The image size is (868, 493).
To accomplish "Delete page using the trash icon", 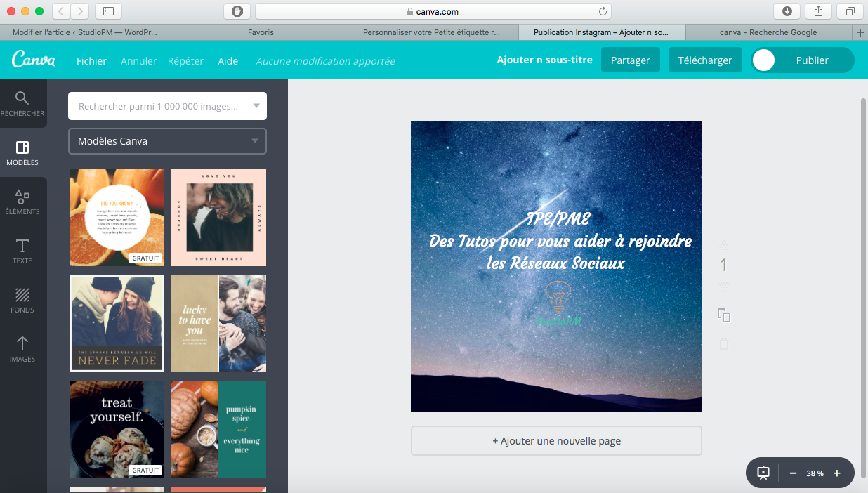I will tap(724, 343).
